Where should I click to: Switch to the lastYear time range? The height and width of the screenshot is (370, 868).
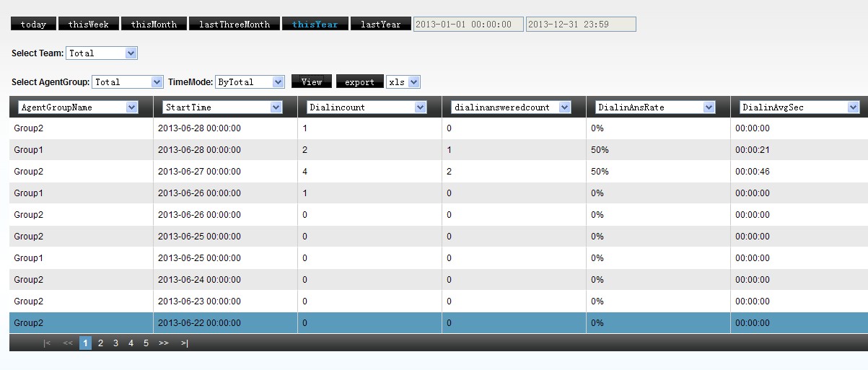click(x=380, y=24)
